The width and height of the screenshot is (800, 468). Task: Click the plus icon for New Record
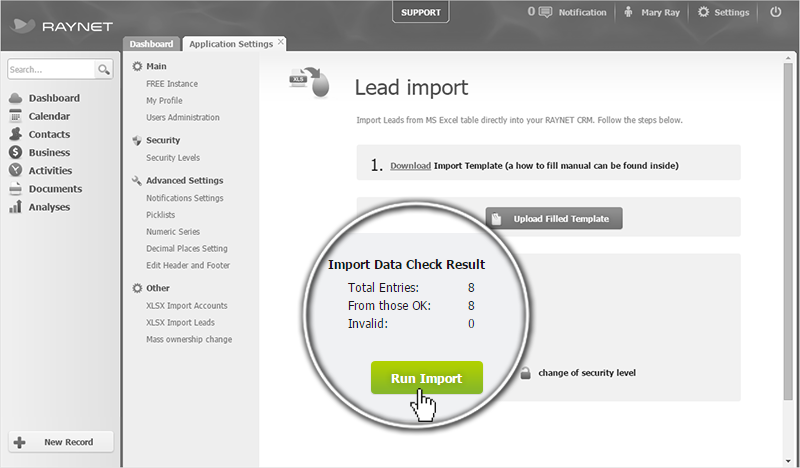pyautogui.click(x=19, y=442)
